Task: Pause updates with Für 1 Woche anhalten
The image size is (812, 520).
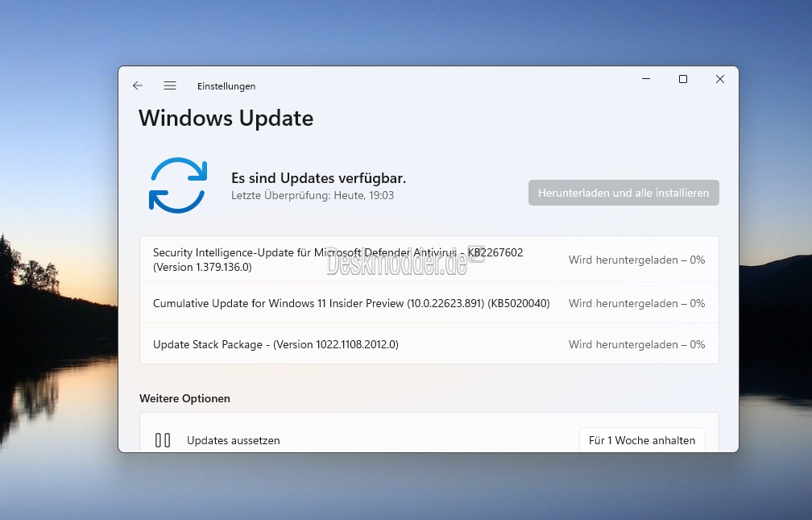Action: [x=642, y=440]
